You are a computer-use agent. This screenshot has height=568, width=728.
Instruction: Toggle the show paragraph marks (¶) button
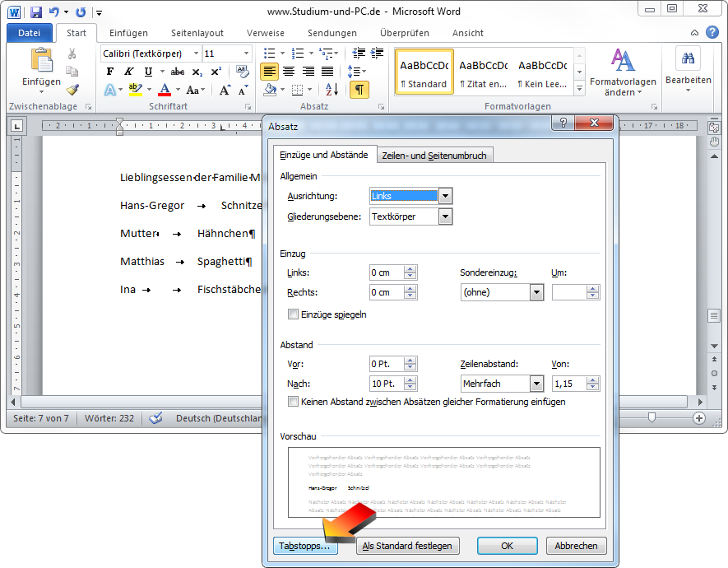359,90
